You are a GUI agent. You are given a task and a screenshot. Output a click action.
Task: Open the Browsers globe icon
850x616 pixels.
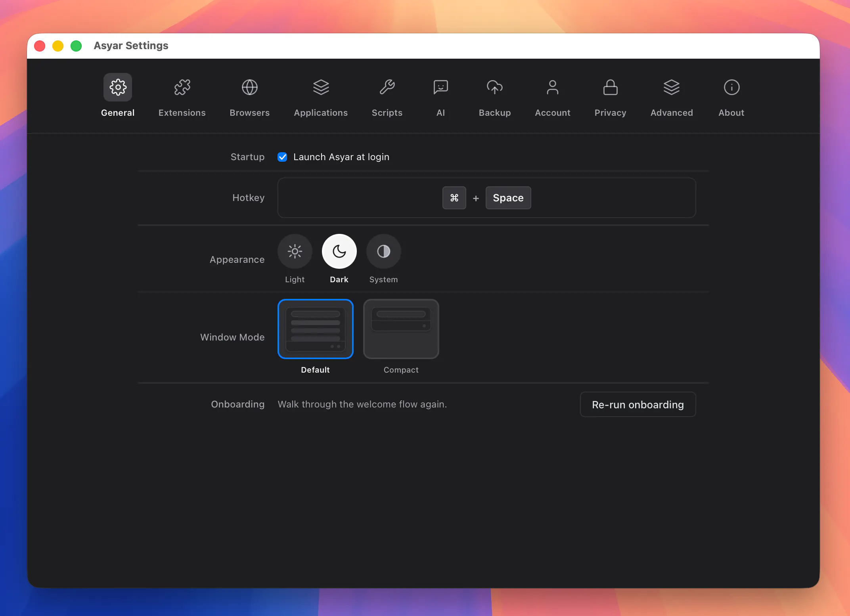(250, 87)
